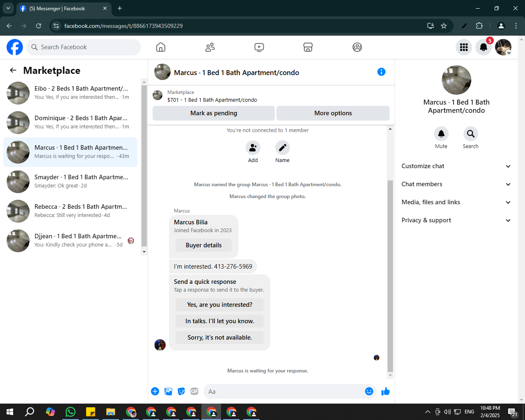This screenshot has width=525, height=420.
Task: Click the Search Facebook field
Action: point(84,47)
